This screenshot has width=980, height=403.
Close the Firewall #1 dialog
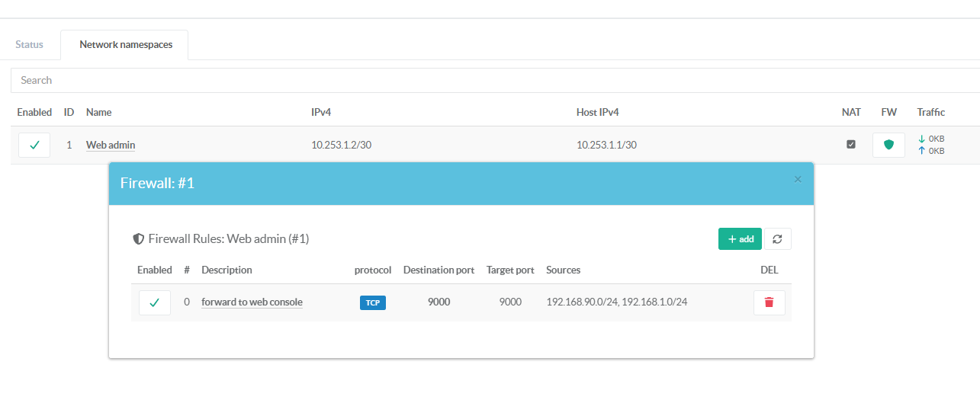pos(798,180)
